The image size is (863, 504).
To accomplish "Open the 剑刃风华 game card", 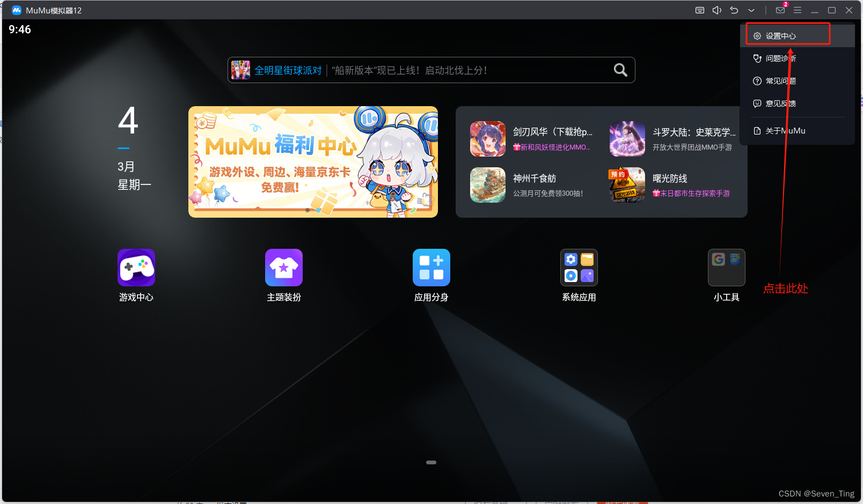I will click(x=529, y=139).
